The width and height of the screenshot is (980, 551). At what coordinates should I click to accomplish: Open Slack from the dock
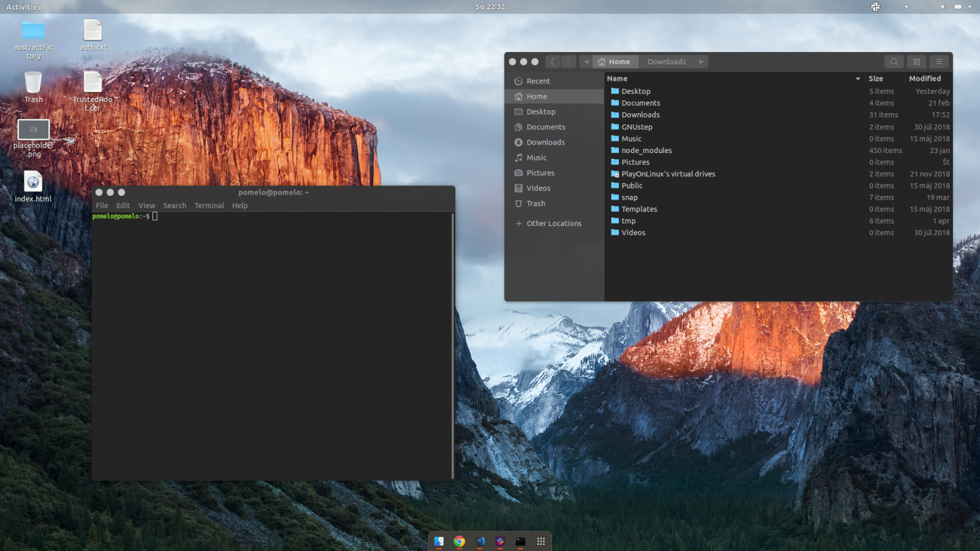click(x=500, y=541)
